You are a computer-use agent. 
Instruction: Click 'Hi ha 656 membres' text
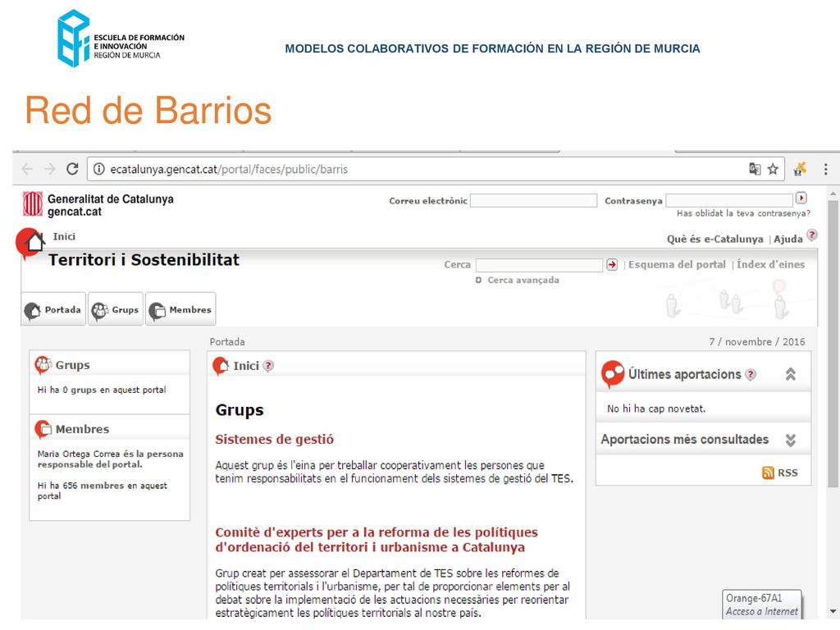[x=103, y=491]
